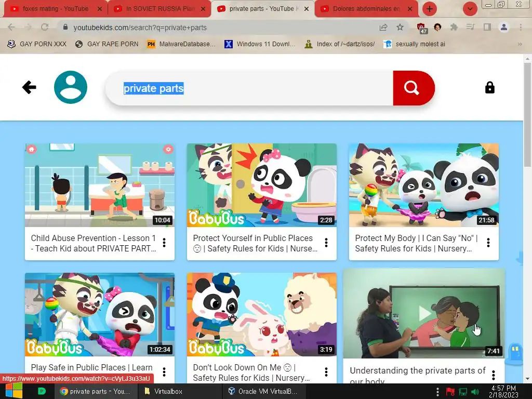Open the 'Index of /~dartz/isos/' bookmark
Image resolution: width=532 pixels, height=399 pixels.
[340, 44]
